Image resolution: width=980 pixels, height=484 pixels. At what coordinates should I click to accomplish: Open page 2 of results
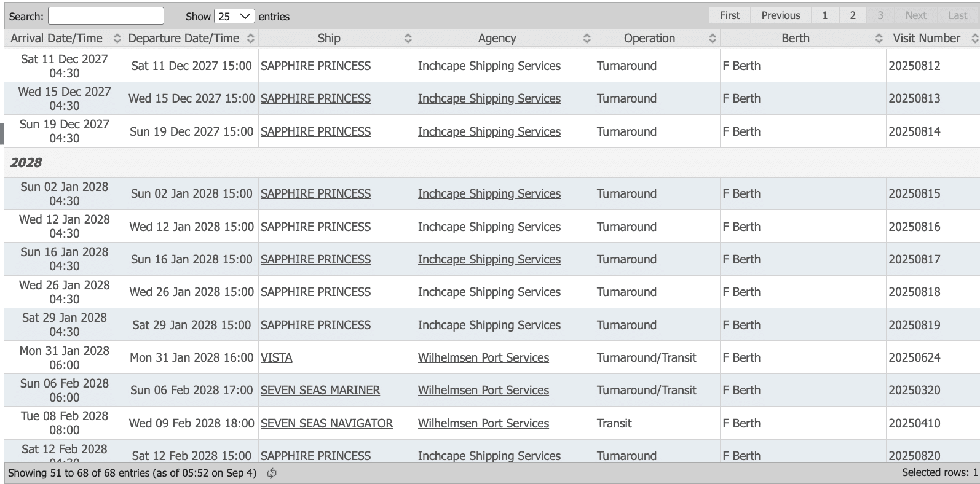pos(852,15)
